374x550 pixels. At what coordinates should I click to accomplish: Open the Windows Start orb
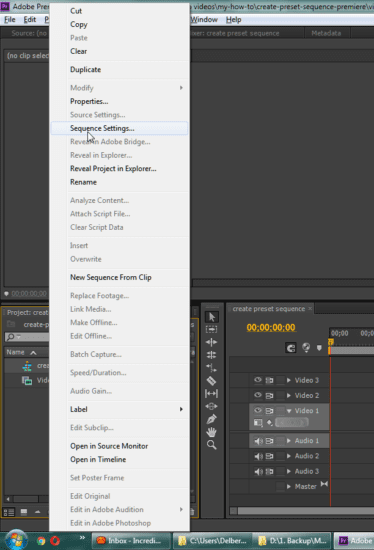[x=15, y=540]
